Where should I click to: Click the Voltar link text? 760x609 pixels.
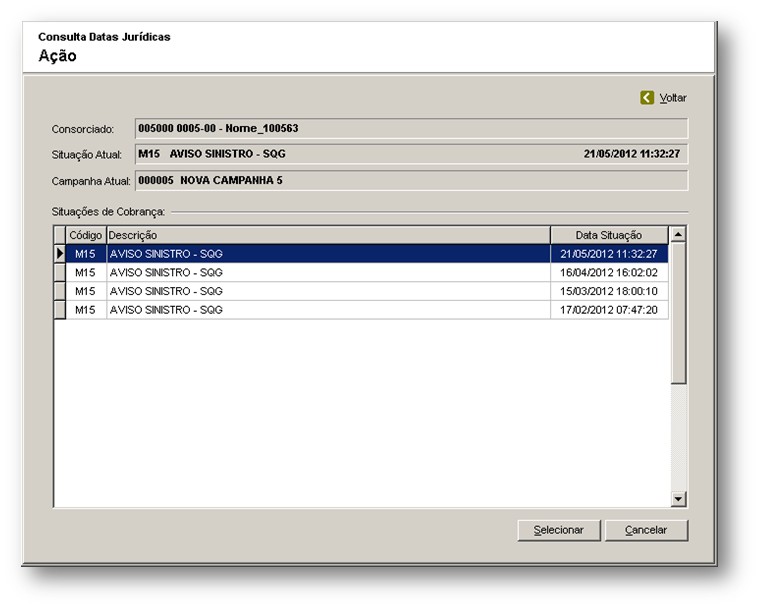(673, 98)
